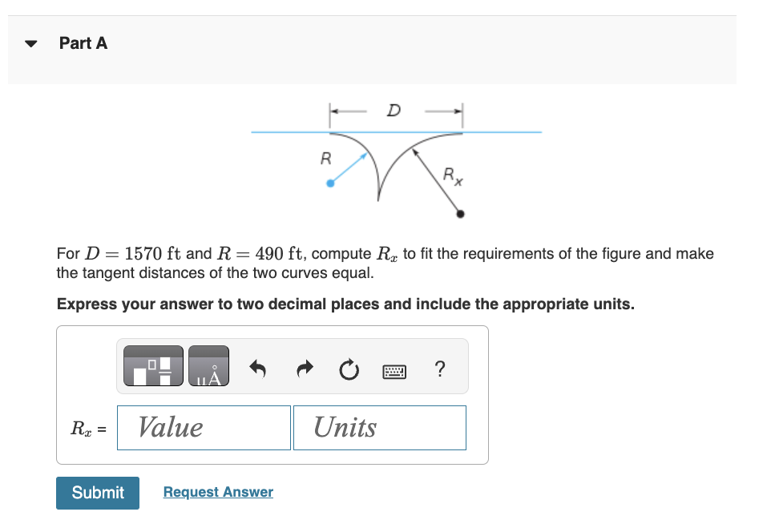Click inside the Units input field

[x=378, y=427]
